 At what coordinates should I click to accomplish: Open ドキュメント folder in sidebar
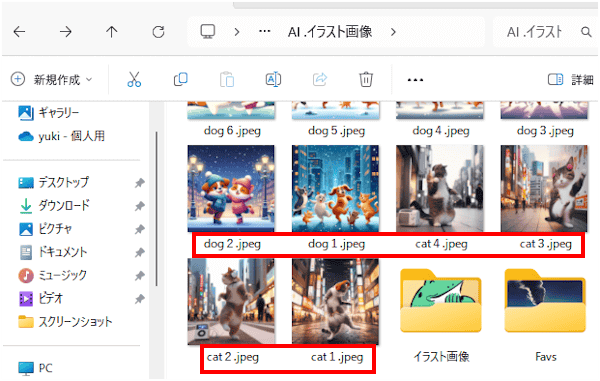pos(53,252)
